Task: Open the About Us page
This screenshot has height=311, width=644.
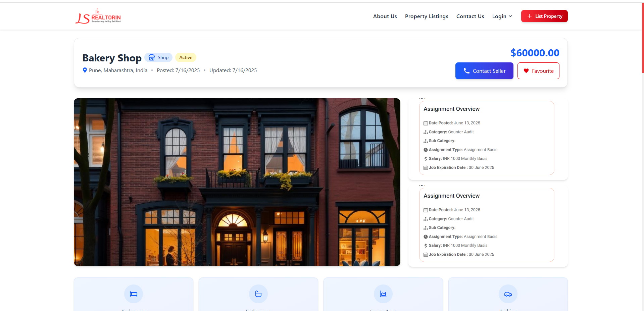Action: [x=385, y=16]
